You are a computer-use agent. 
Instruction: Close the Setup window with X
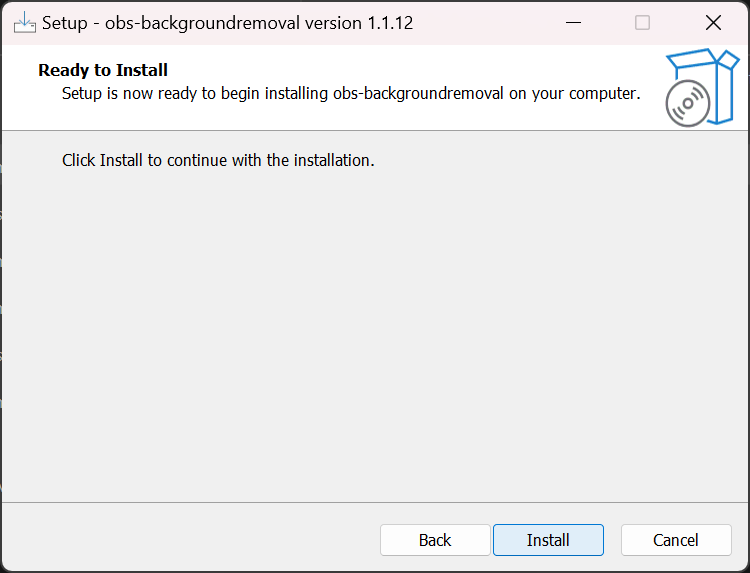713,22
